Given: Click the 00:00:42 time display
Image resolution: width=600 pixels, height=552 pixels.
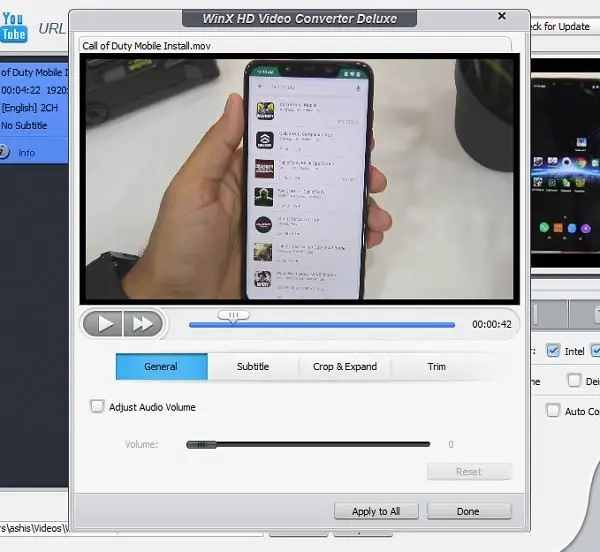Looking at the screenshot, I should point(492,324).
